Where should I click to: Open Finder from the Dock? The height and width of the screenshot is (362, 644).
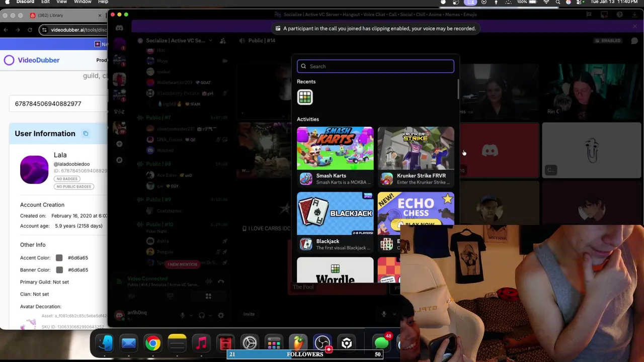105,343
